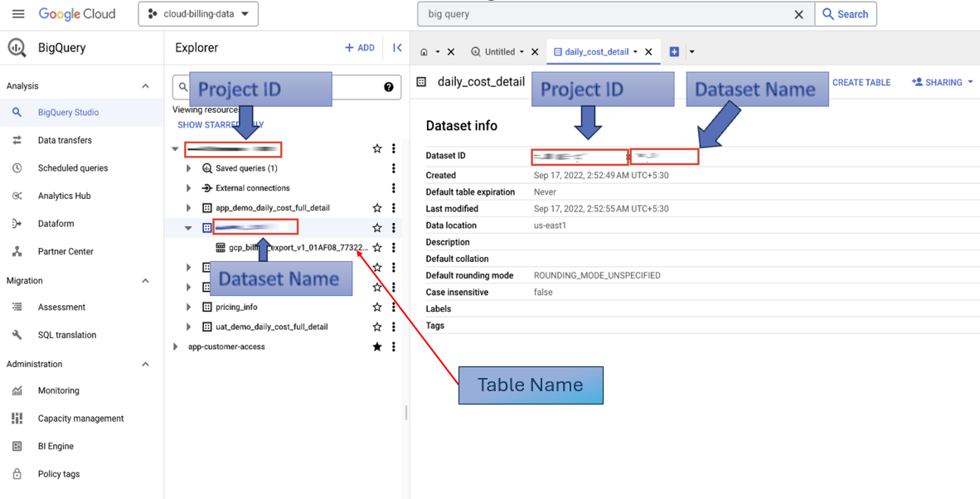Open actions menu for uat_demo_daily_cost_full_detail
The width and height of the screenshot is (980, 499).
pyautogui.click(x=393, y=327)
